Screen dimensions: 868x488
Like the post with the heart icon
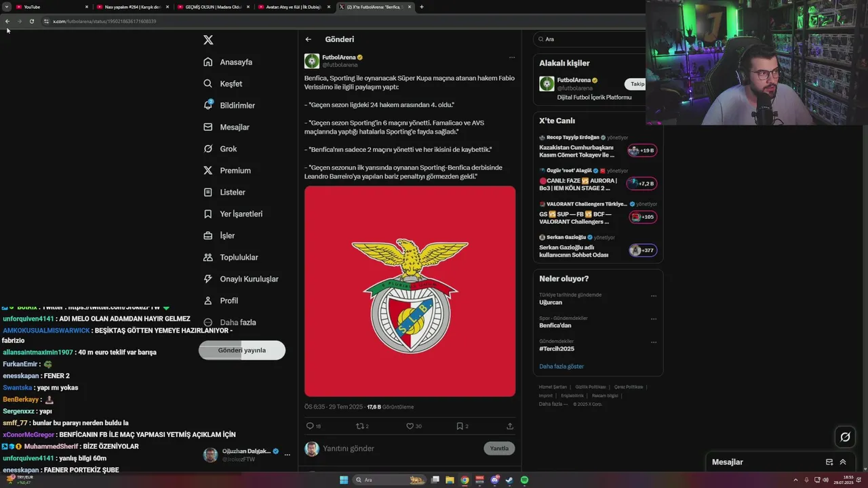(x=410, y=426)
